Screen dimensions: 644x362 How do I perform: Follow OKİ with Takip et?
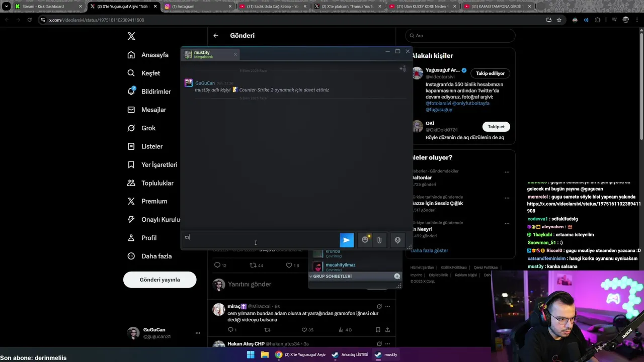click(496, 127)
